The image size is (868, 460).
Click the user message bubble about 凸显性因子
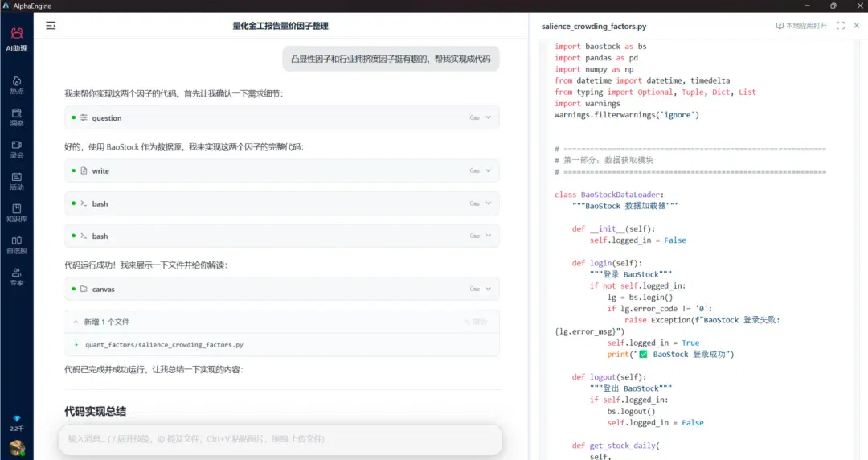coord(391,59)
